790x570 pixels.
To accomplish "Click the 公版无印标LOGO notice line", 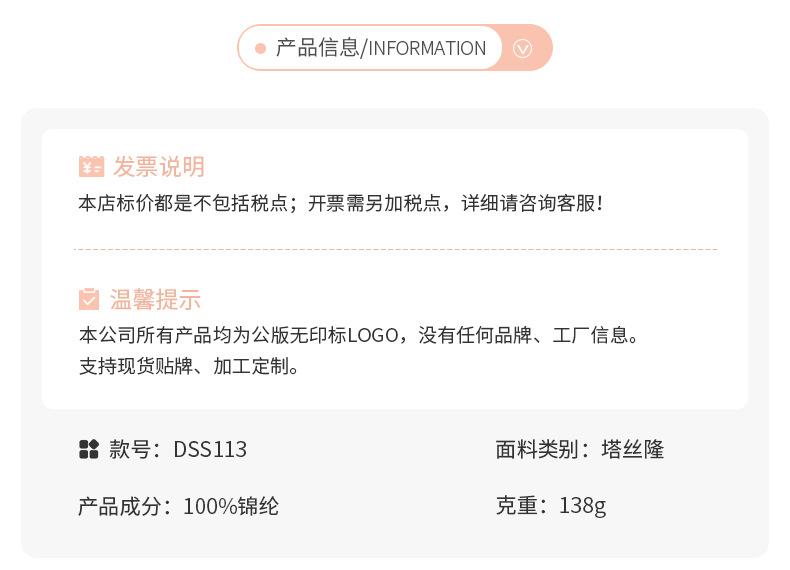I will tap(359, 335).
